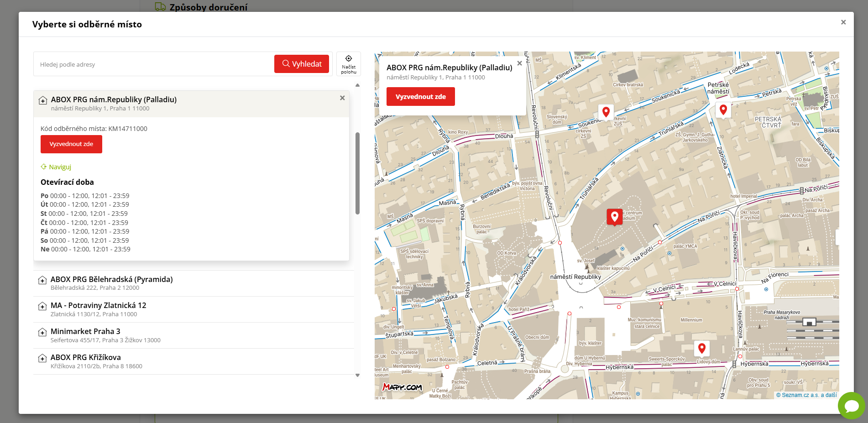Click the map pin at Petrské náměstí
Viewport: 868px width, 423px height.
[723, 110]
